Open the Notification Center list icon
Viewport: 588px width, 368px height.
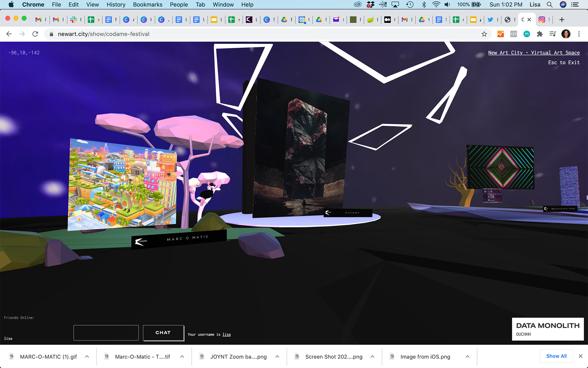(x=575, y=5)
